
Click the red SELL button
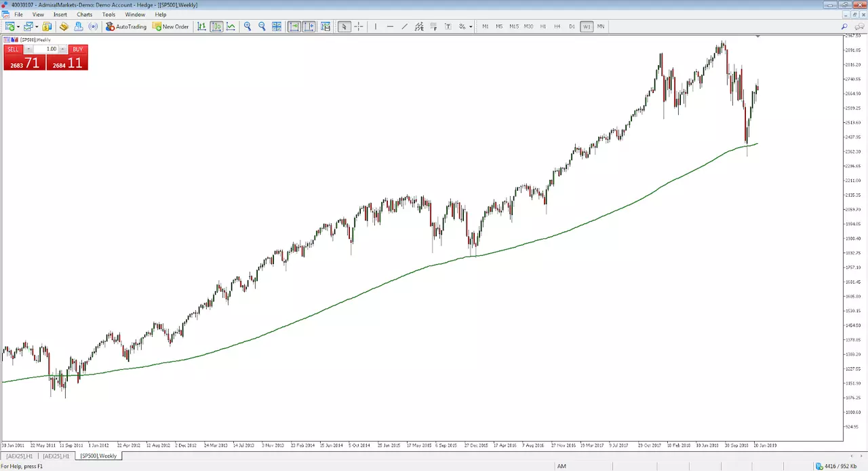coord(14,49)
